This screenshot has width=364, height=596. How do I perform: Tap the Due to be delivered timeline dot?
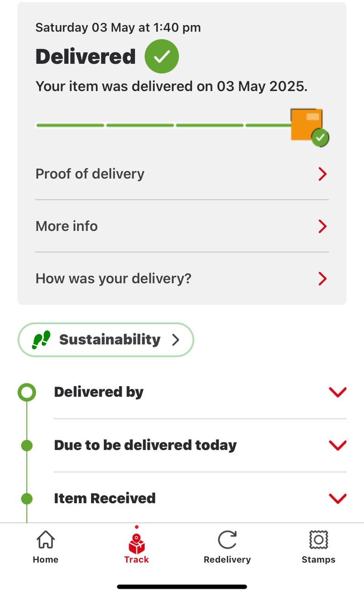(x=27, y=445)
